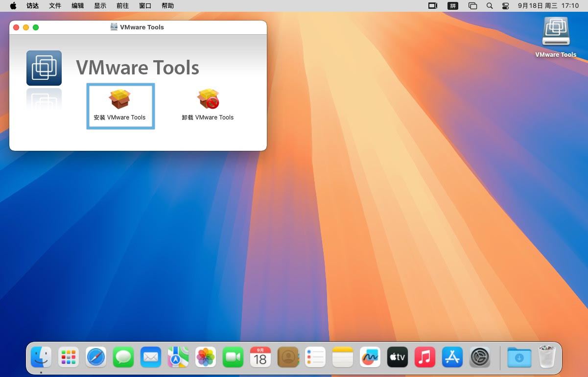The image size is (588, 377).
Task: Open the Trash in the Dock
Action: pos(546,357)
